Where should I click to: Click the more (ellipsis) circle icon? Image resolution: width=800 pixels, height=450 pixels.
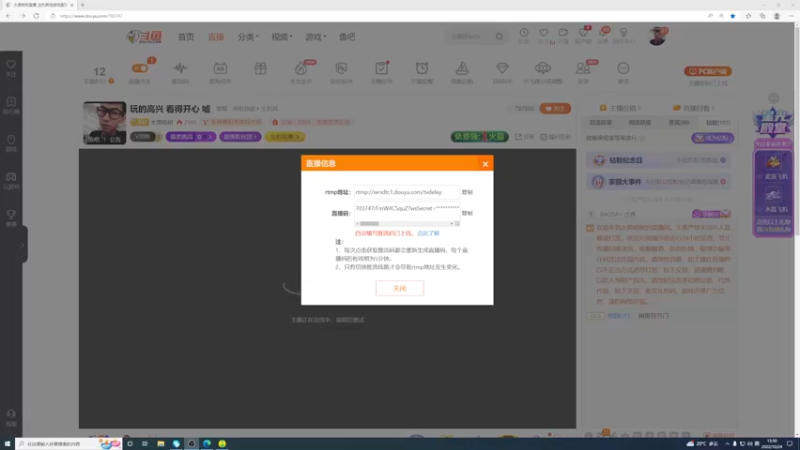(623, 68)
